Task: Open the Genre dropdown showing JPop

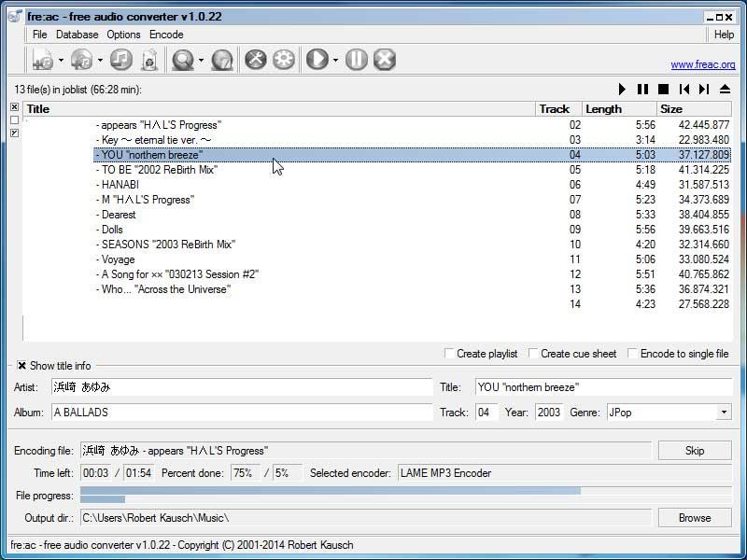Action: point(724,413)
